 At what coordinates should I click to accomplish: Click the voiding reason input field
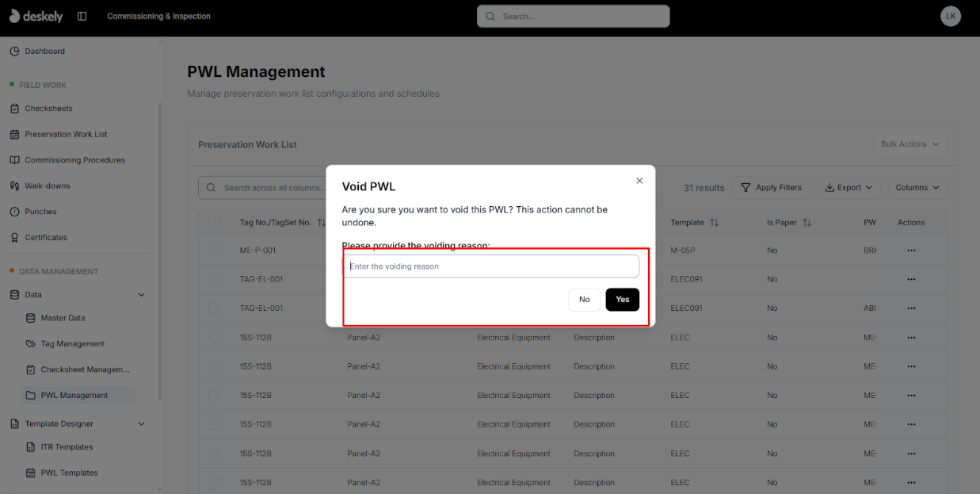[491, 266]
